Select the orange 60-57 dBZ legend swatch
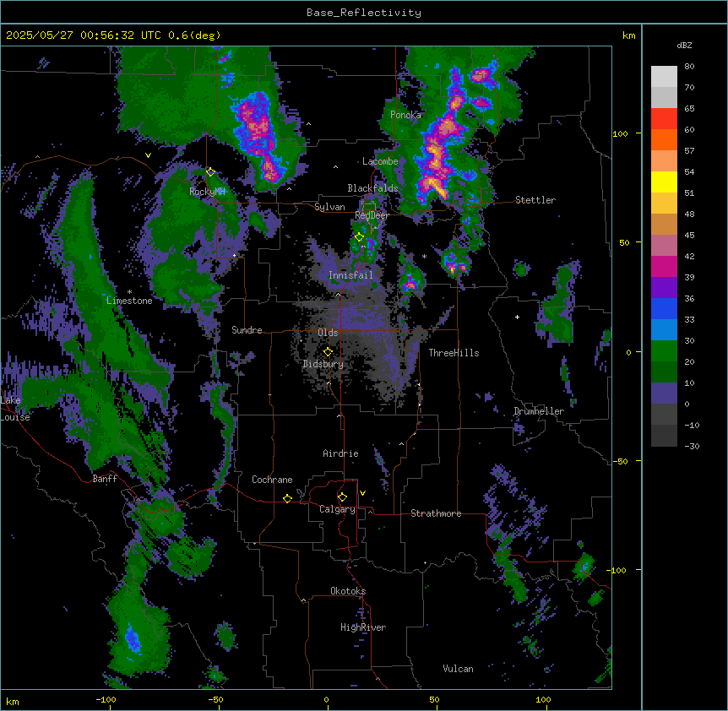 coord(664,139)
